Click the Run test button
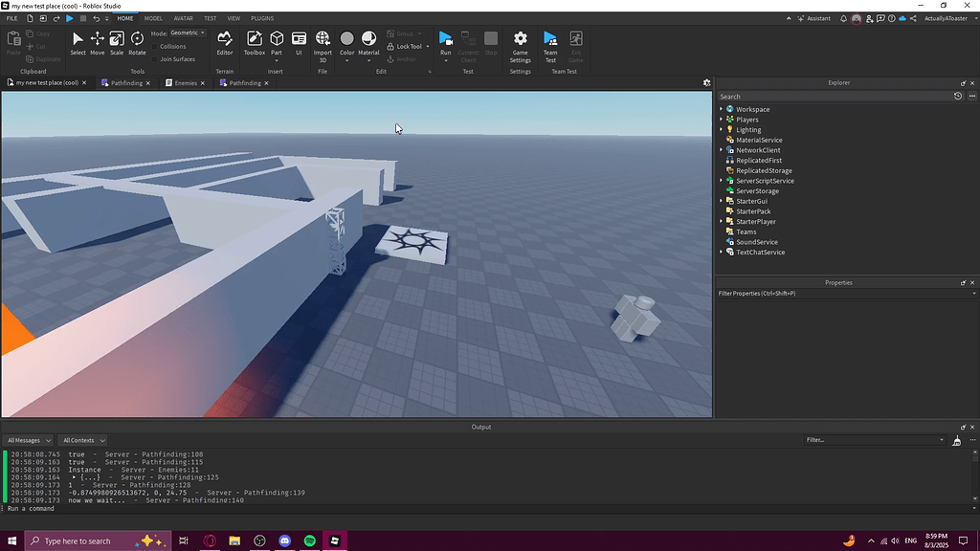This screenshot has width=980, height=551. [446, 44]
